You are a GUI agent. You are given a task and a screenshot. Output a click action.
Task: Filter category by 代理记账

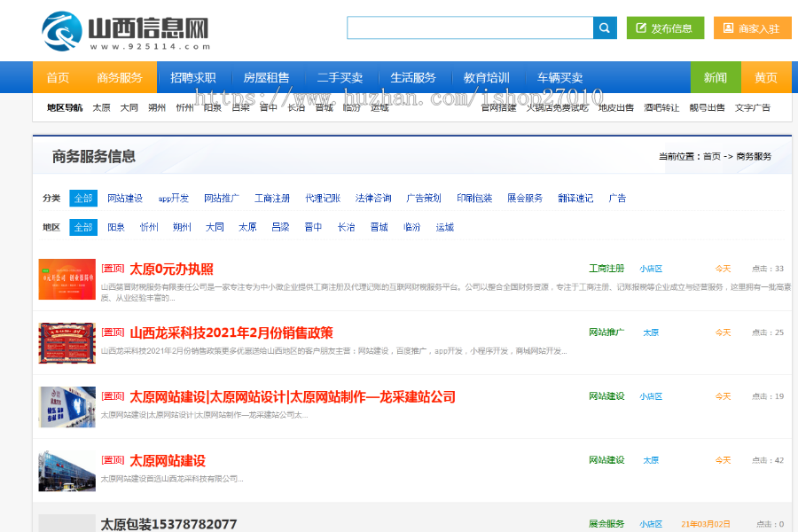(323, 198)
